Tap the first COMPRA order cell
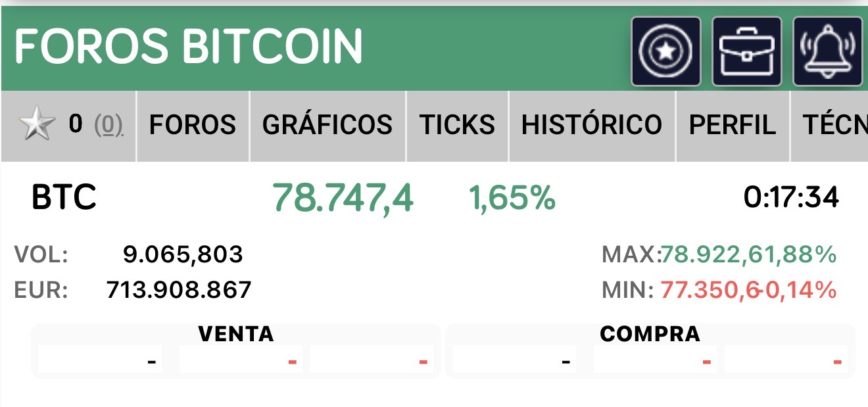The width and height of the screenshot is (868, 407). click(x=514, y=360)
